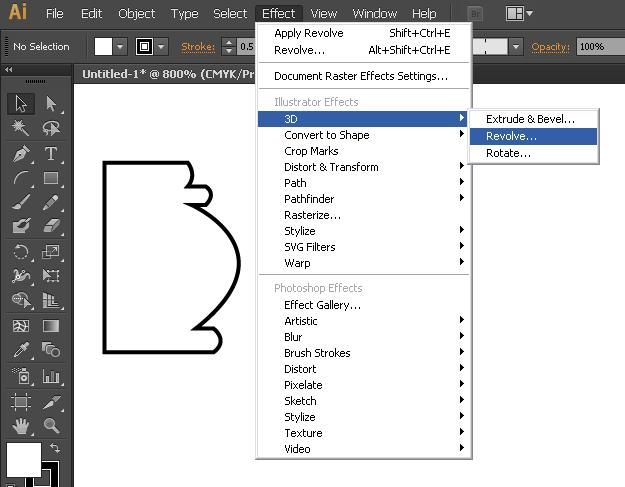The width and height of the screenshot is (625, 487).
Task: Select the Rectangle tool
Action: point(51,178)
